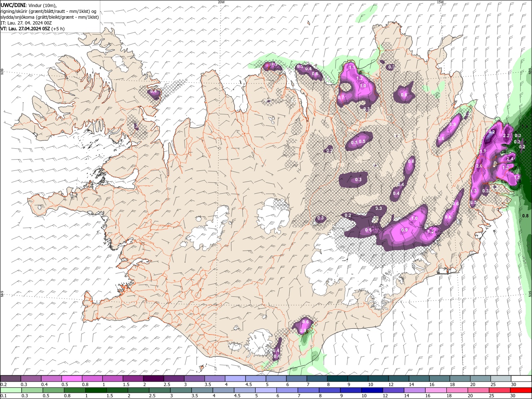Click the snow legend swatch labeled 3.5
Screen dimensions: 532x399
pyautogui.click(x=215, y=379)
